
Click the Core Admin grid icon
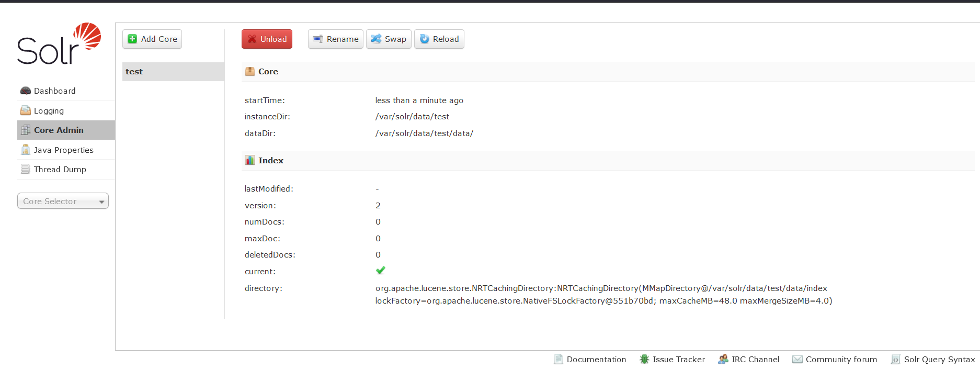pyautogui.click(x=26, y=130)
